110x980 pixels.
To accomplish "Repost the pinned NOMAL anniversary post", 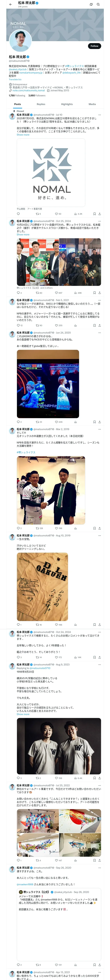I will (38, 214).
